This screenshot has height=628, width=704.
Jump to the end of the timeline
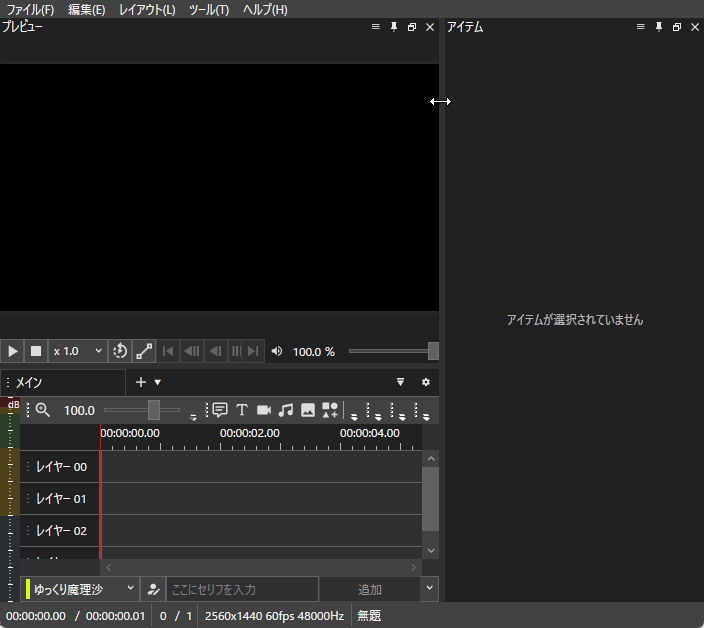point(254,351)
